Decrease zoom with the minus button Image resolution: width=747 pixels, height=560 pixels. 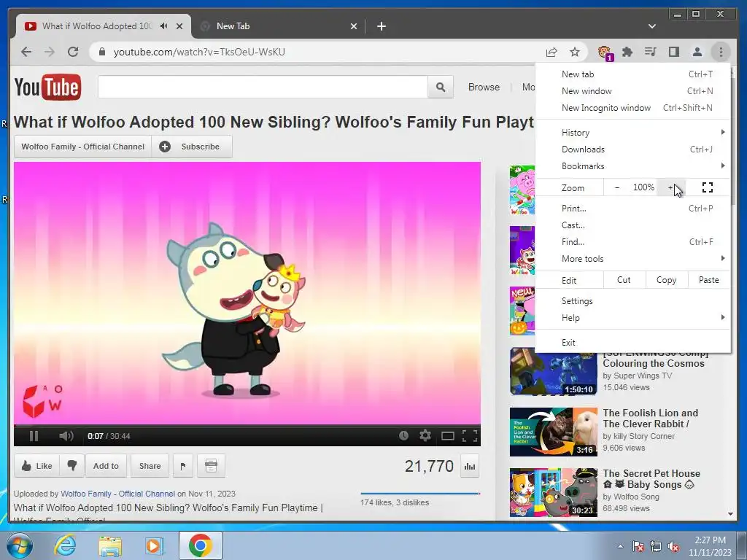click(617, 187)
